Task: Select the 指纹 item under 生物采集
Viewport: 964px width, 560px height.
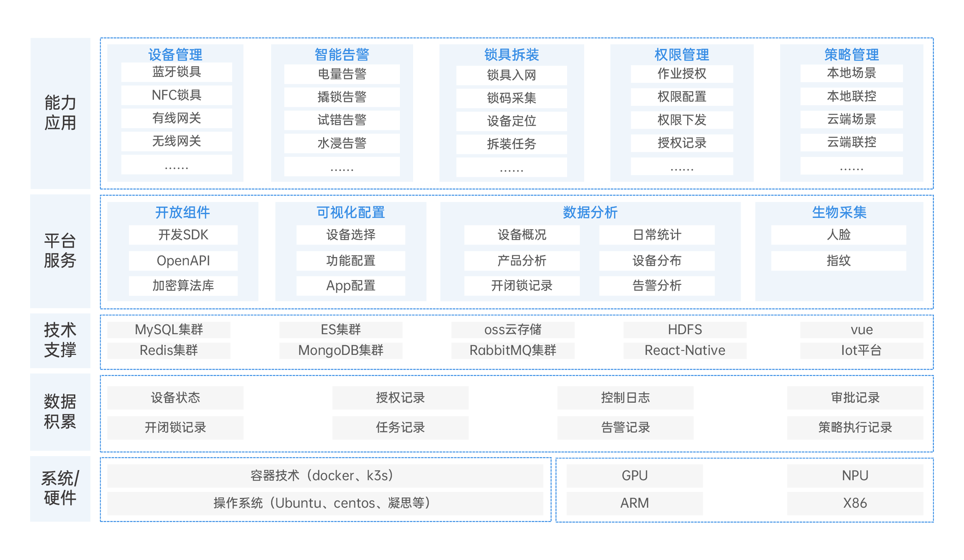Action: tap(838, 260)
